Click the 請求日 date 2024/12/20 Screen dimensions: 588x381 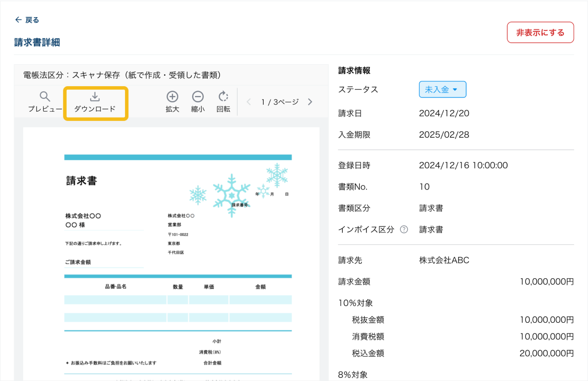click(x=444, y=113)
